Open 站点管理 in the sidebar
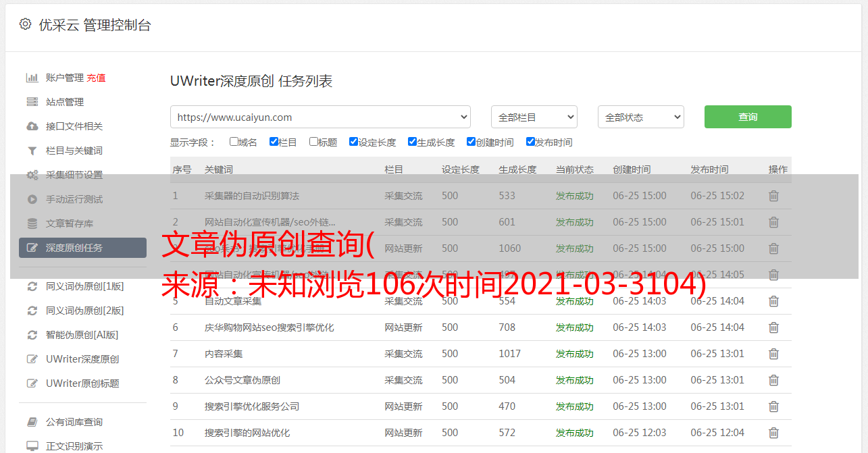868x453 pixels. 65,102
